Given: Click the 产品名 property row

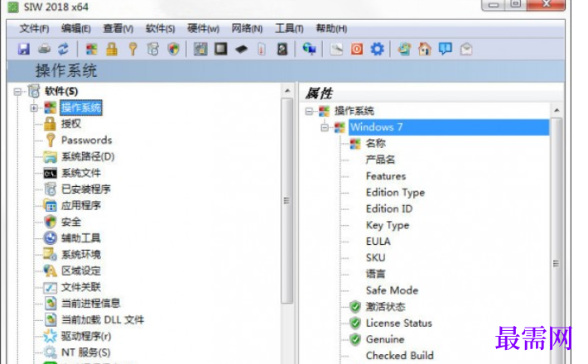Looking at the screenshot, I should 380,160.
